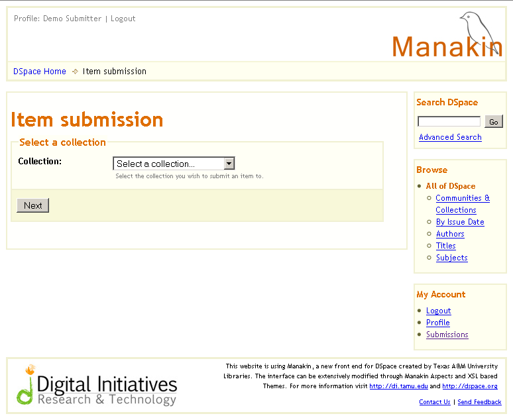Focus the Search DSpace text field
This screenshot has width=513, height=420.
449,122
